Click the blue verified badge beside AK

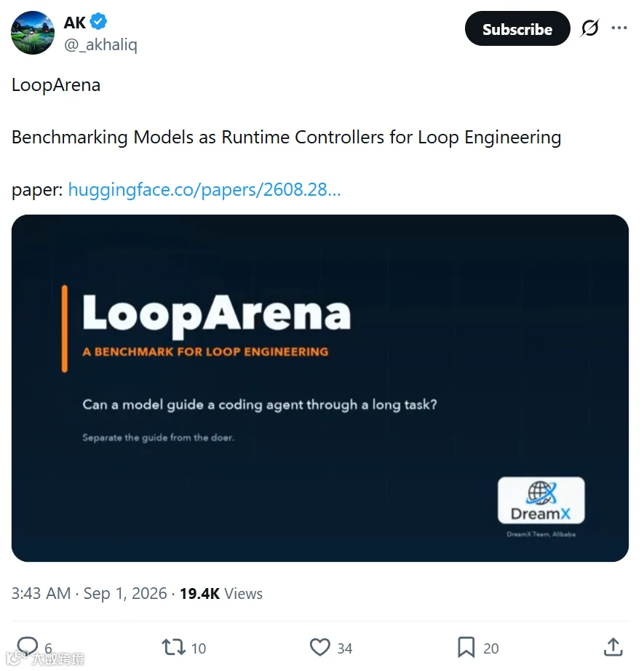coord(99,21)
